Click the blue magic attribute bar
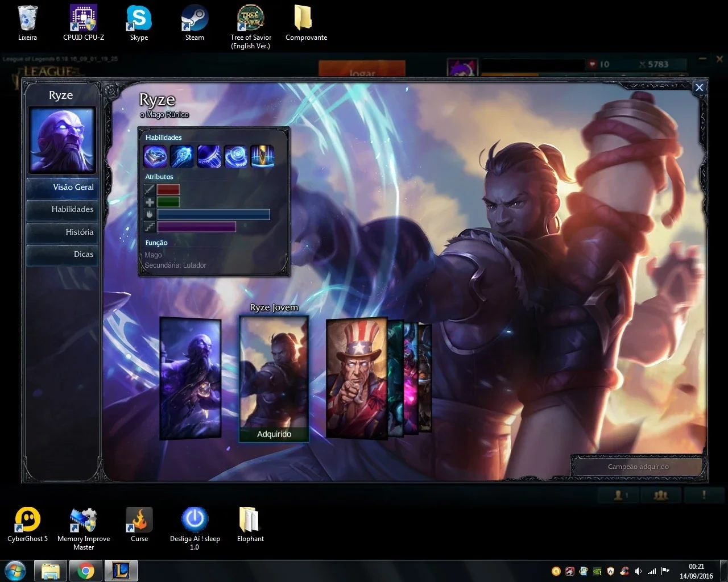The width and height of the screenshot is (728, 582). (213, 214)
